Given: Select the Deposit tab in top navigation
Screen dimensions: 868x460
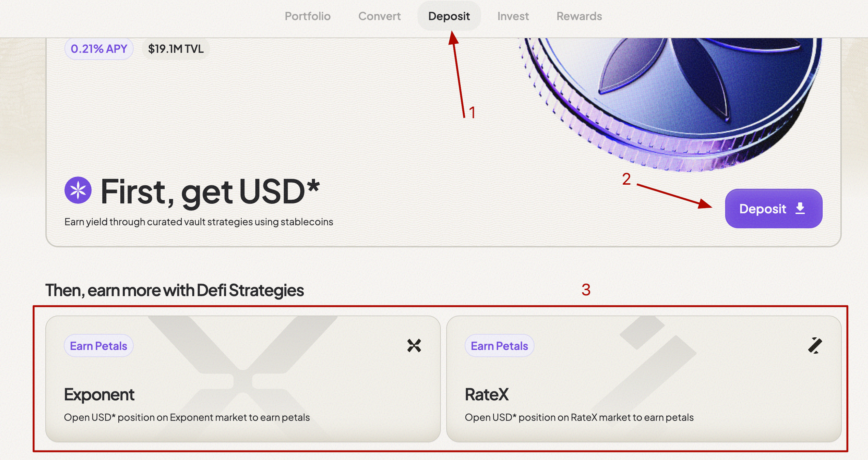Looking at the screenshot, I should 449,16.
